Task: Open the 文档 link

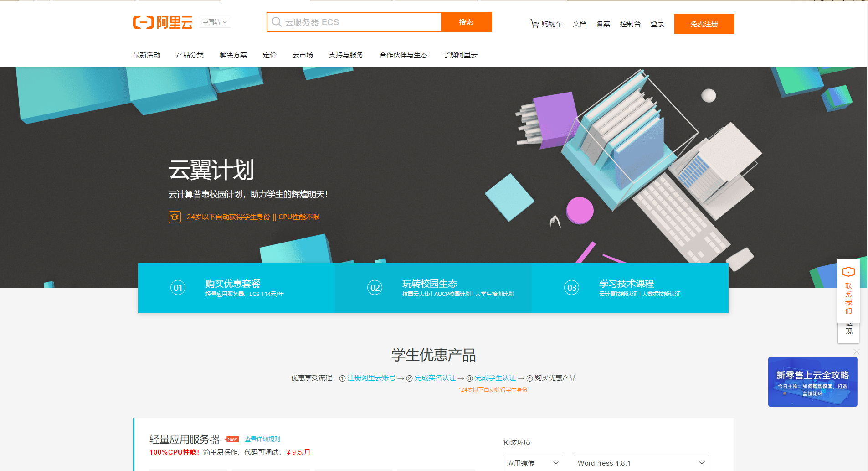Action: point(580,24)
